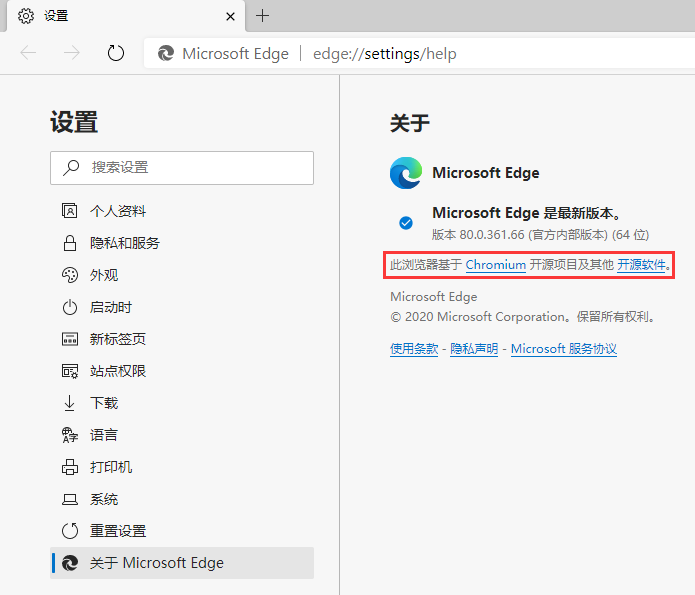This screenshot has width=695, height=595.
Task: Click the magnifier icon in search box
Action: (71, 168)
